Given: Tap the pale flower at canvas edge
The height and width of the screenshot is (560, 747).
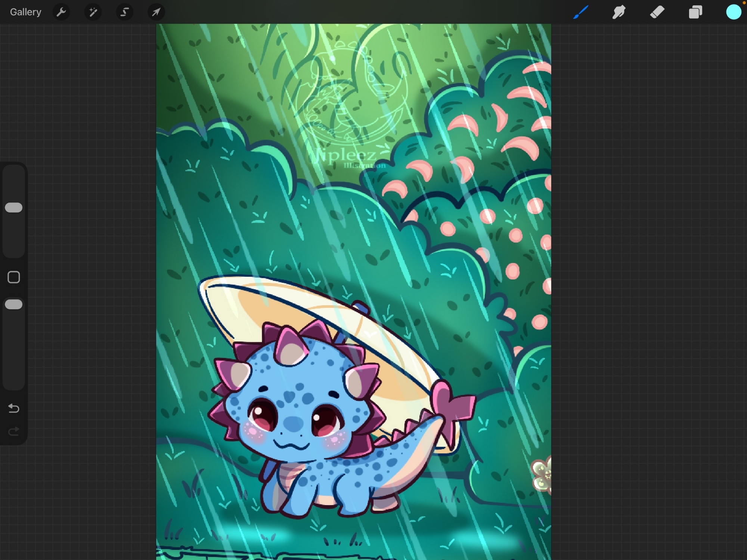Looking at the screenshot, I should 543,475.
